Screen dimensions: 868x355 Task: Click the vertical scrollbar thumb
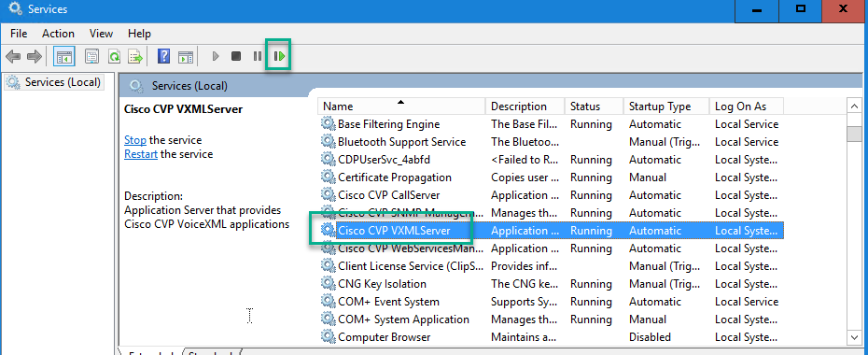point(855,134)
